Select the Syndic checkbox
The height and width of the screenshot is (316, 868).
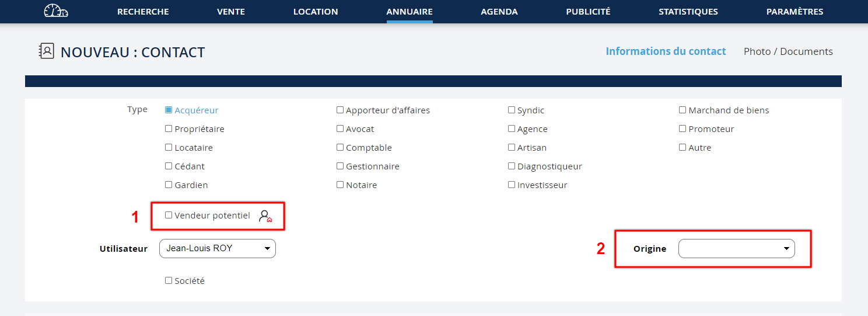point(512,110)
